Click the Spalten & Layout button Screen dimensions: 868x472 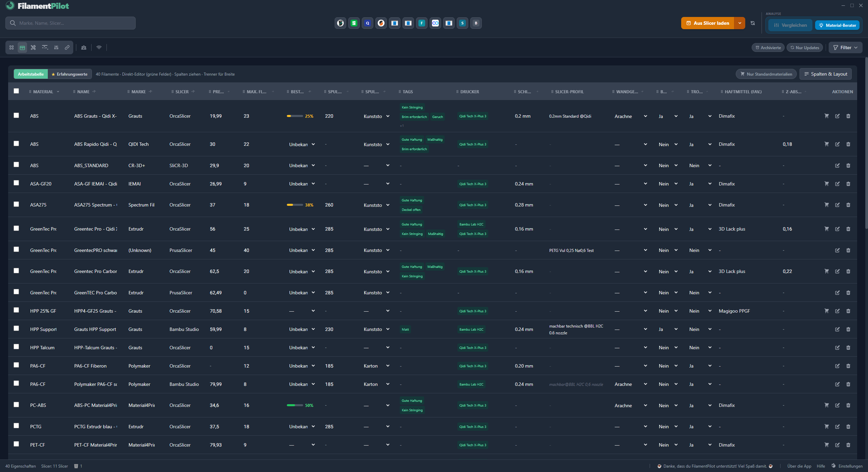[826, 74]
